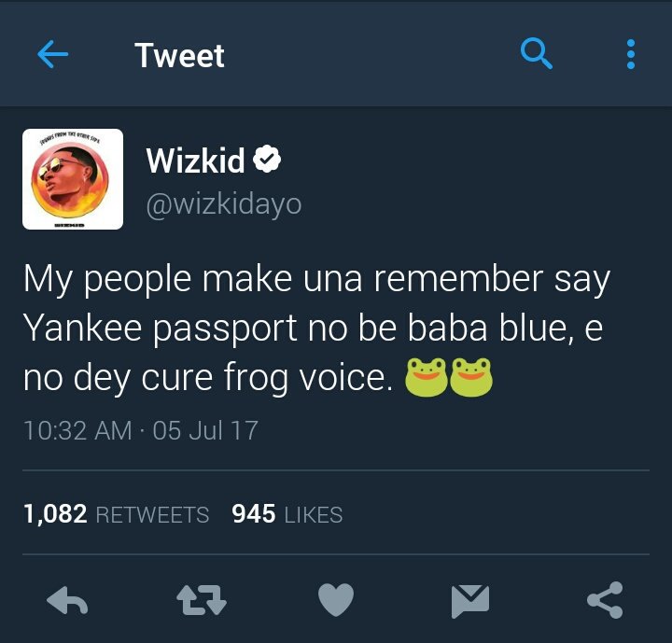Tap the first frog emoji

[427, 377]
